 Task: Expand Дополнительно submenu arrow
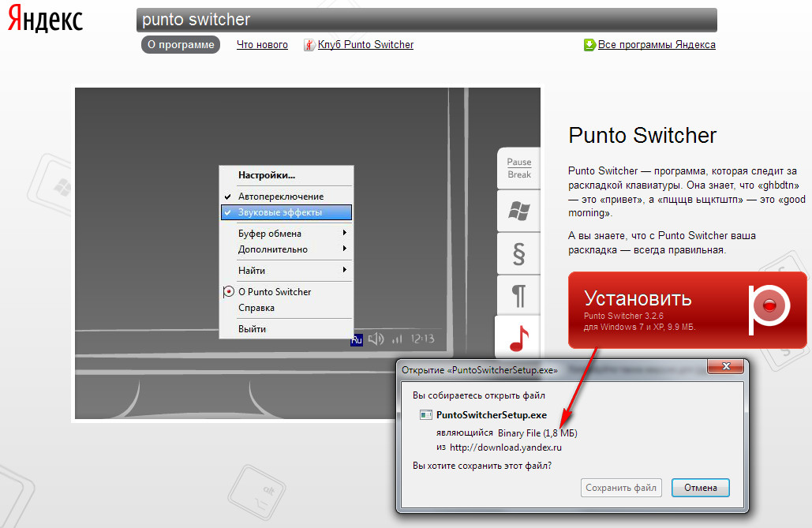click(x=344, y=249)
